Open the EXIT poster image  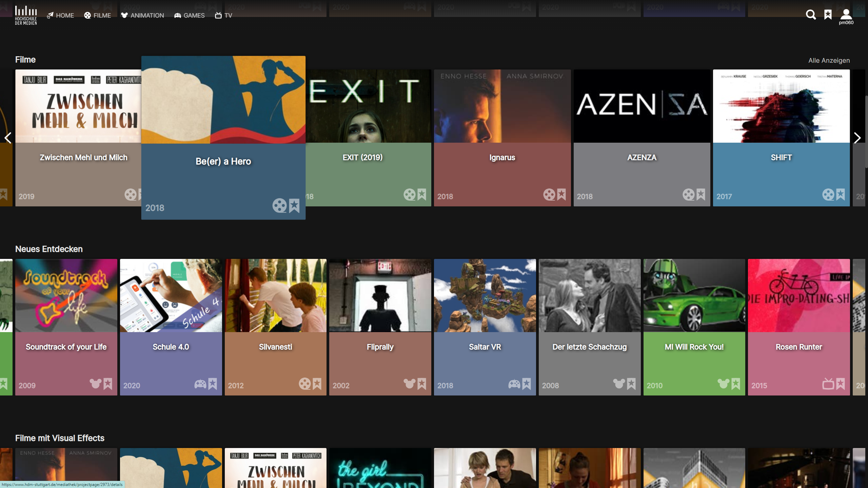(368, 106)
